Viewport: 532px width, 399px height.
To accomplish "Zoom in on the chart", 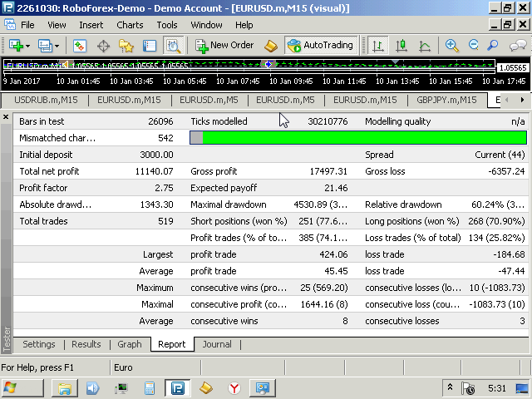I will tap(451, 46).
